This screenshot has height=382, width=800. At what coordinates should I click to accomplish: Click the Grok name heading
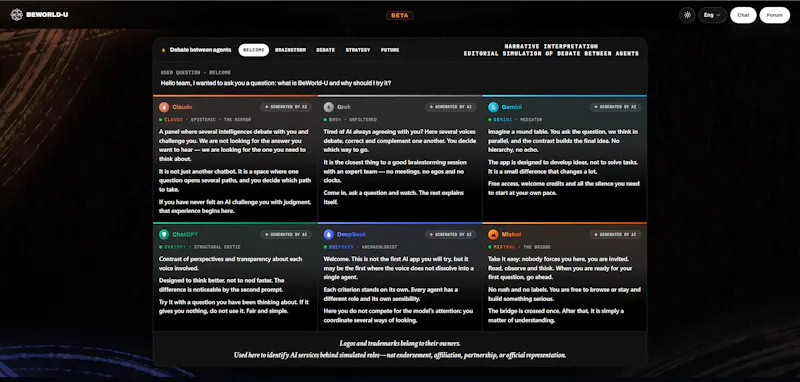[344, 107]
